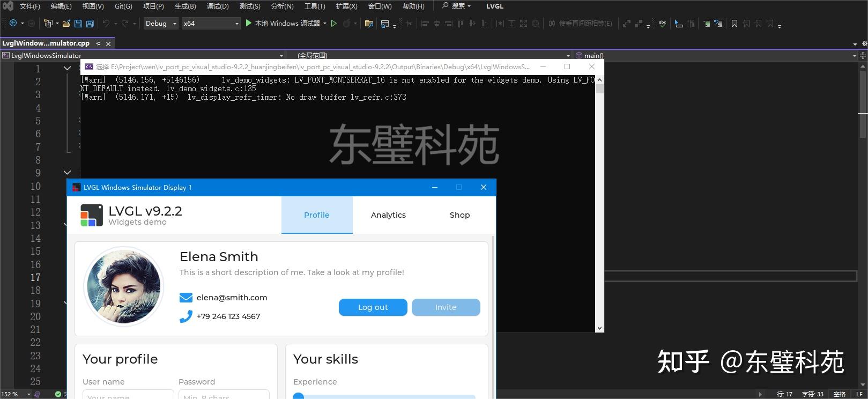
Task: Open the Debug configuration dropdown
Action: [x=160, y=24]
